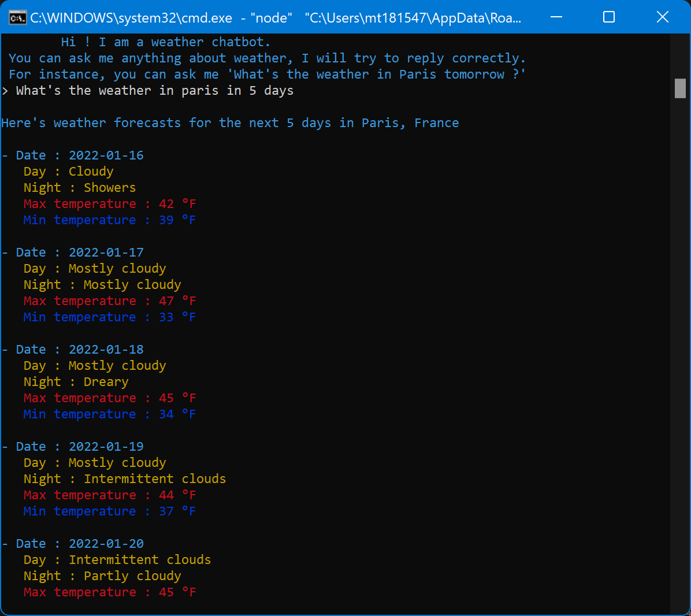Click 'Day : Mostly cloudy' under 2022-01-19
Viewport: 691px width, 616px height.
click(95, 463)
